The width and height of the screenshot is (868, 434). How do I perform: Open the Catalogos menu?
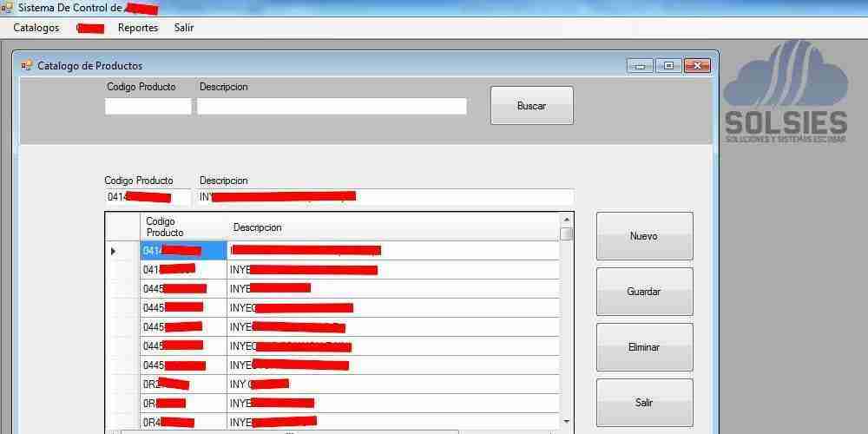(x=36, y=28)
